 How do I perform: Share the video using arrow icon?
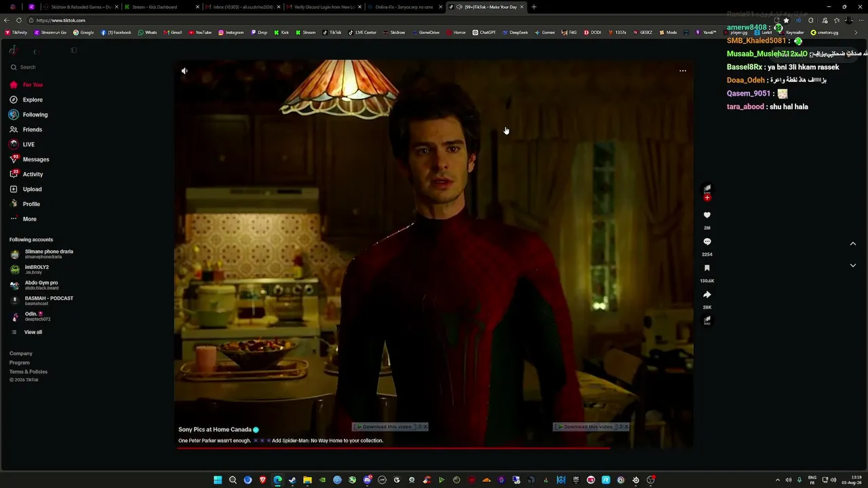point(707,295)
